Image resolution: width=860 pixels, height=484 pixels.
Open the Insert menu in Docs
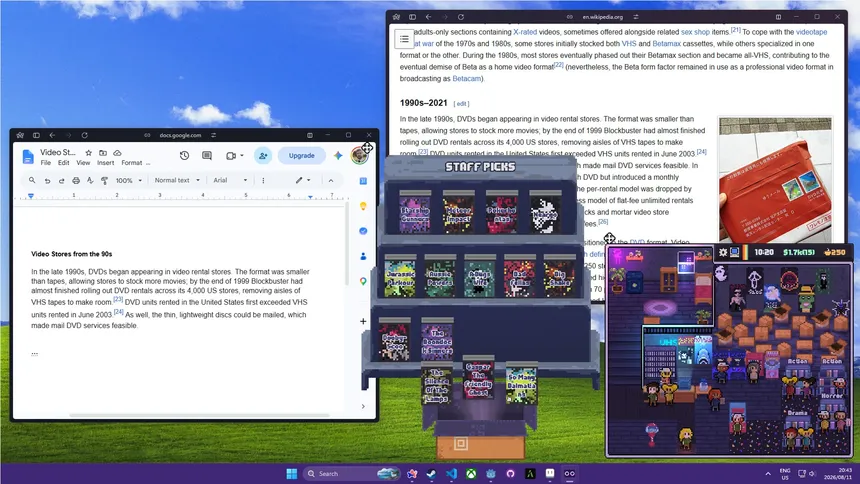coord(105,163)
